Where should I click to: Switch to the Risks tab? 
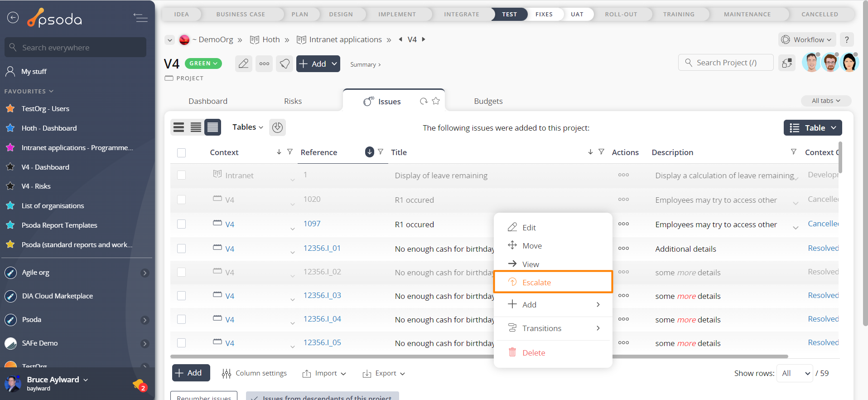tap(293, 101)
